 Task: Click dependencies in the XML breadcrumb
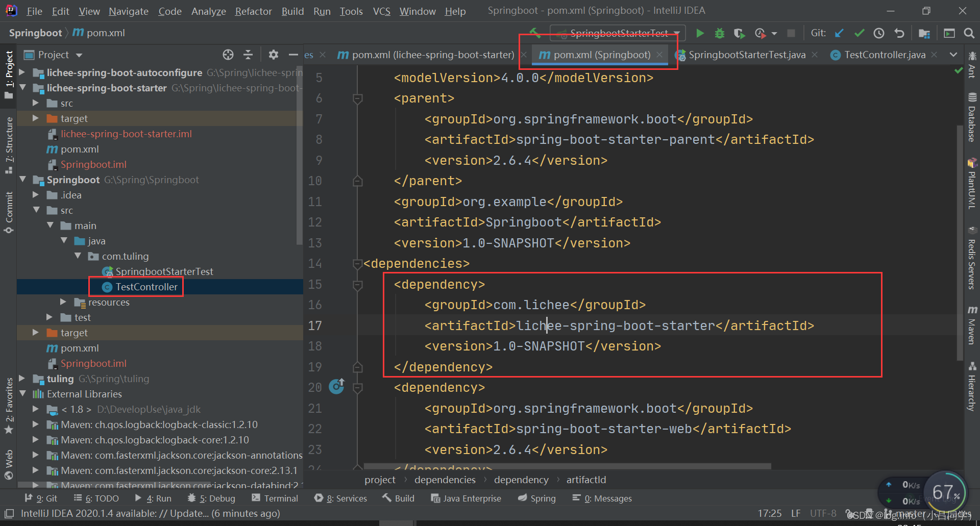(445, 480)
